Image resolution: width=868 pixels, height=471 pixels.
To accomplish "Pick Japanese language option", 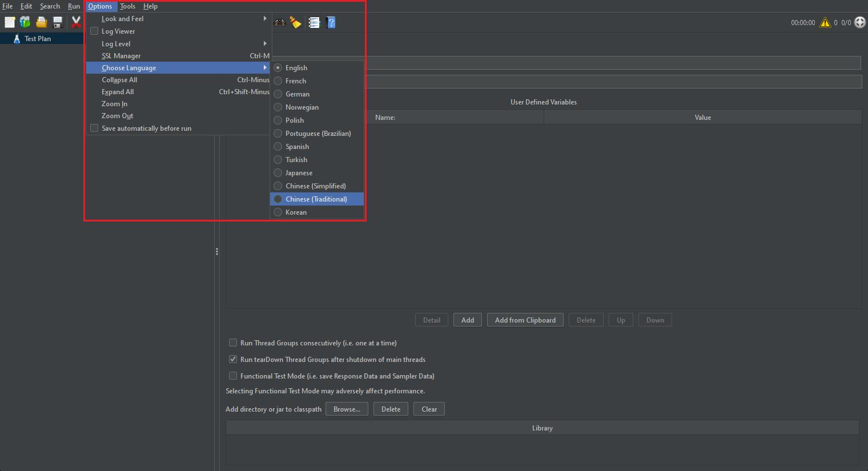I will click(x=317, y=172).
